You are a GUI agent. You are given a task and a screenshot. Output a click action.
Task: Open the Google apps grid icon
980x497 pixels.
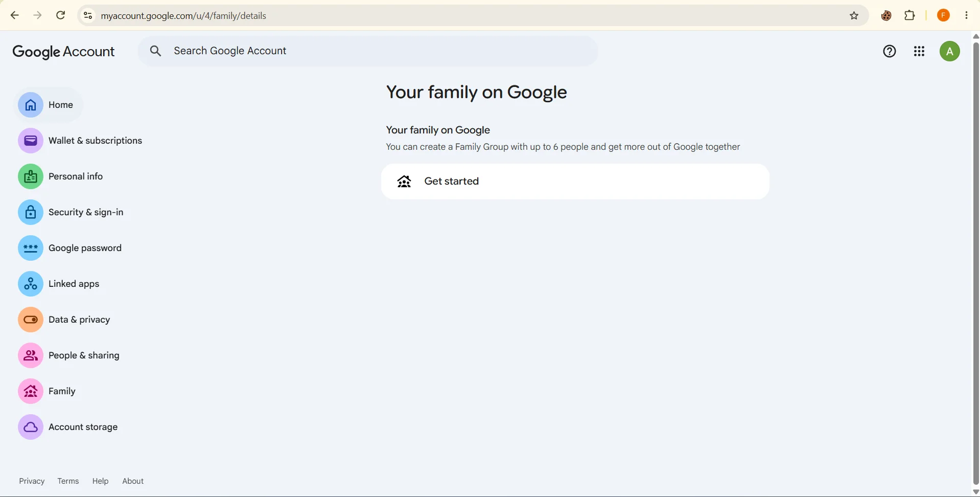[x=919, y=52]
